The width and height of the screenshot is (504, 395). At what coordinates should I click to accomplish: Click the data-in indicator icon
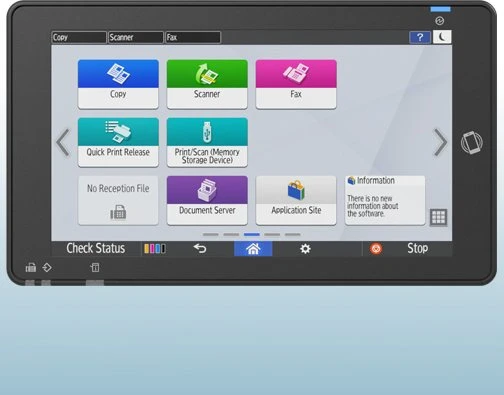click(x=47, y=268)
